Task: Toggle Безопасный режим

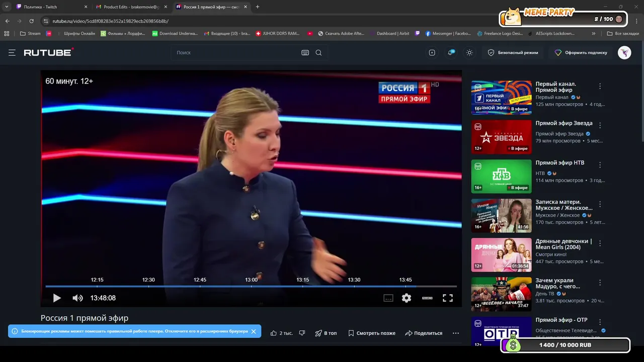Action: (x=513, y=53)
